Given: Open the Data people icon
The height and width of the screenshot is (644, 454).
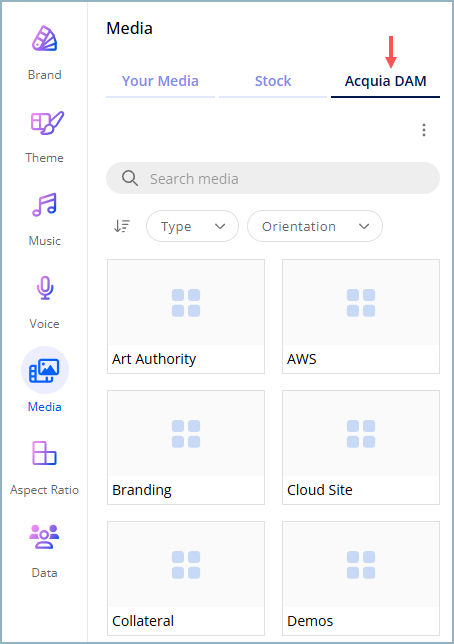Looking at the screenshot, I should point(44,536).
